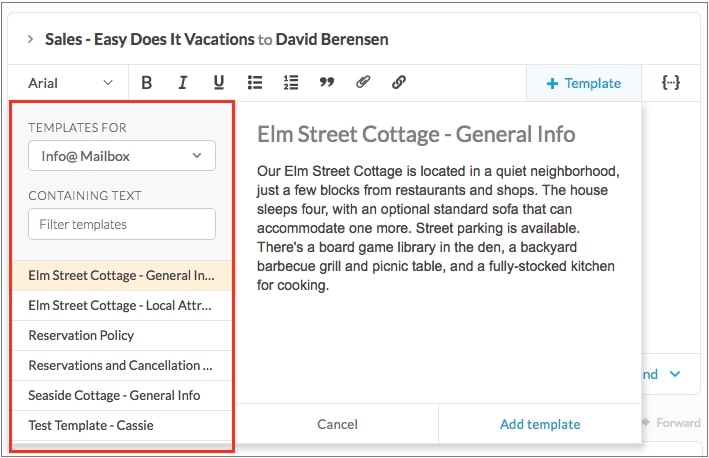Image resolution: width=709 pixels, height=458 pixels.
Task: Select Test Template - Cassie
Action: 122,425
